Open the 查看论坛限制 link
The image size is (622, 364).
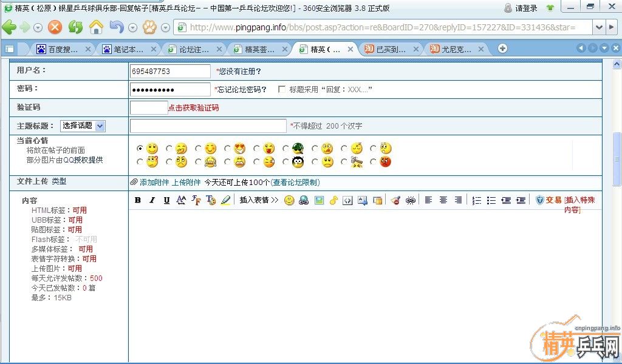pyautogui.click(x=295, y=182)
